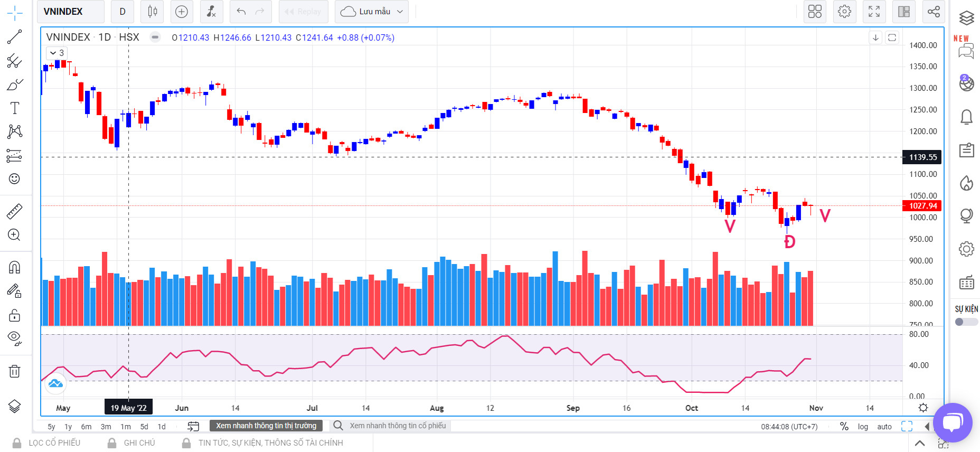The height and width of the screenshot is (452, 980).
Task: Click Xem nhanh thông tin thị trường
Action: [266, 426]
